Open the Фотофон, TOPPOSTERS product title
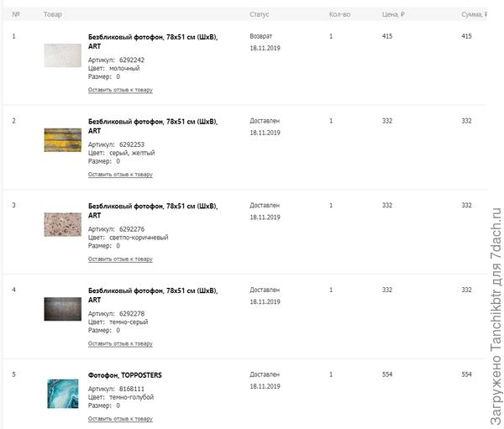Screen dimensions: 504x429 pos(125,374)
